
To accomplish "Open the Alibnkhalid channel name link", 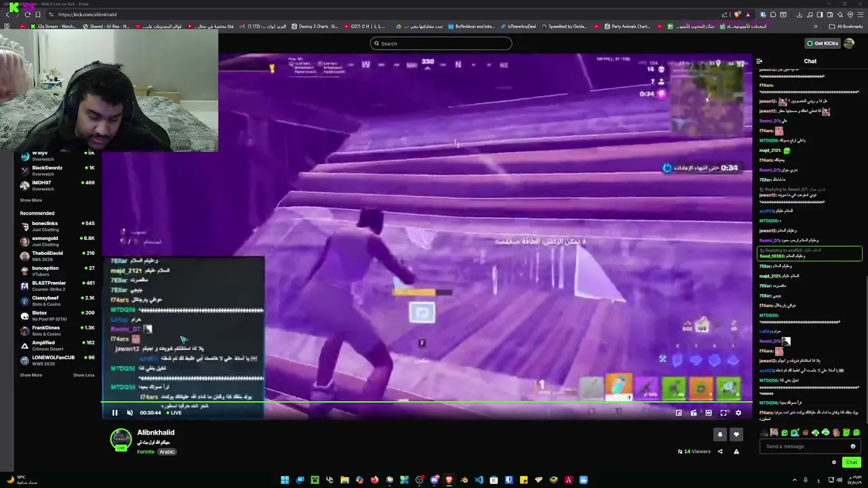I will point(156,432).
